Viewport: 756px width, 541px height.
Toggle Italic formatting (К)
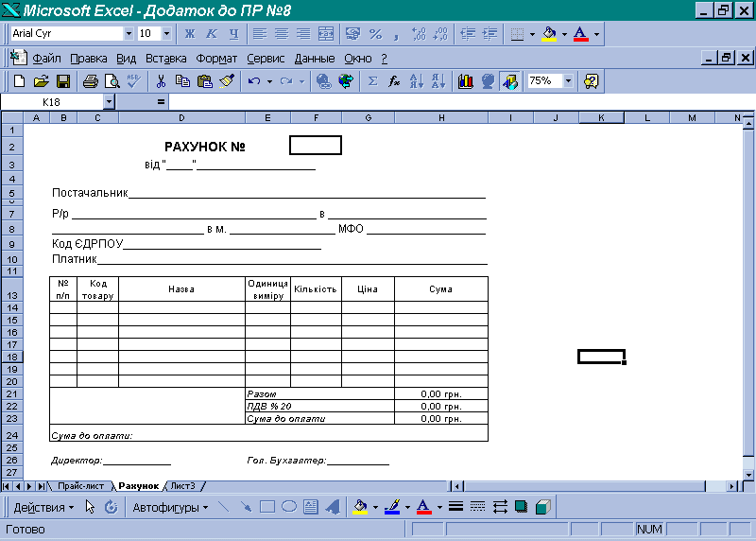pos(212,34)
